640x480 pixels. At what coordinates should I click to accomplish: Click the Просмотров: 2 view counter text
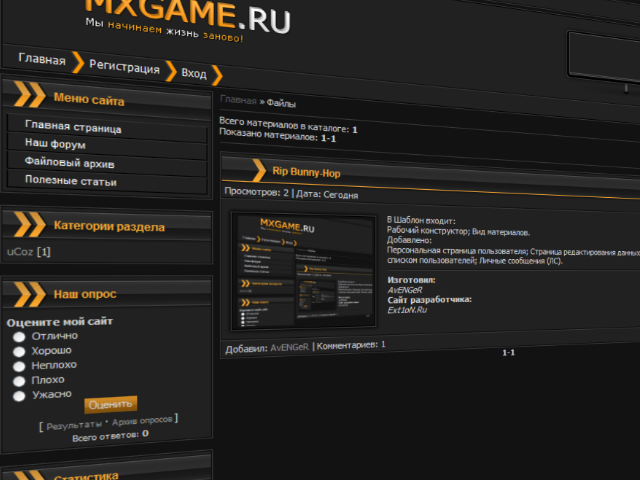coord(257,191)
